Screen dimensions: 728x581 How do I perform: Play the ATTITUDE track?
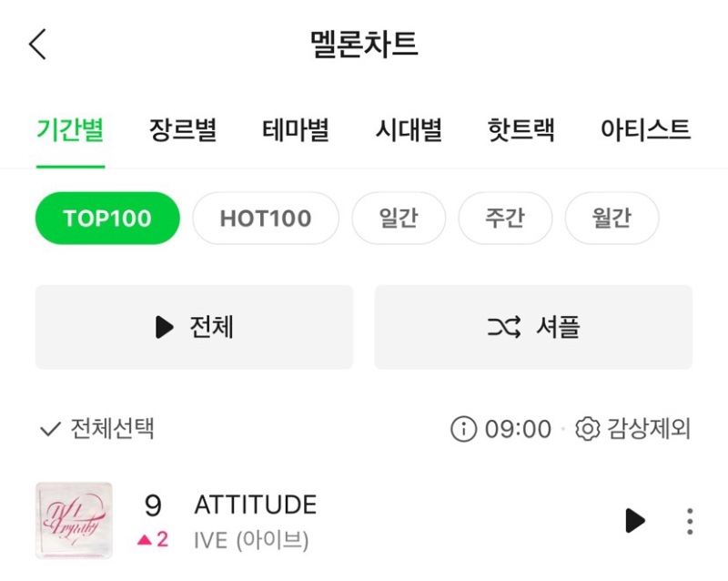click(635, 520)
